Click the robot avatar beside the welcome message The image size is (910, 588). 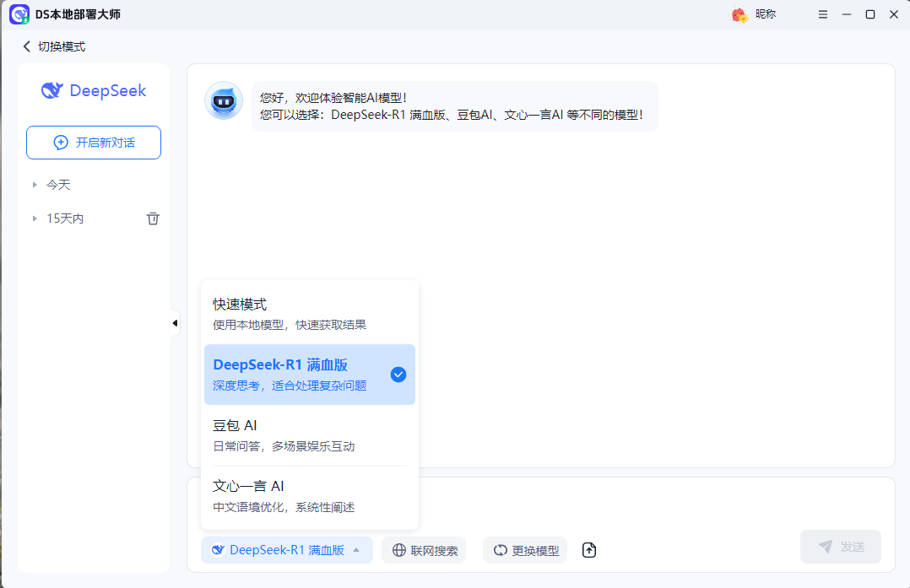223,100
